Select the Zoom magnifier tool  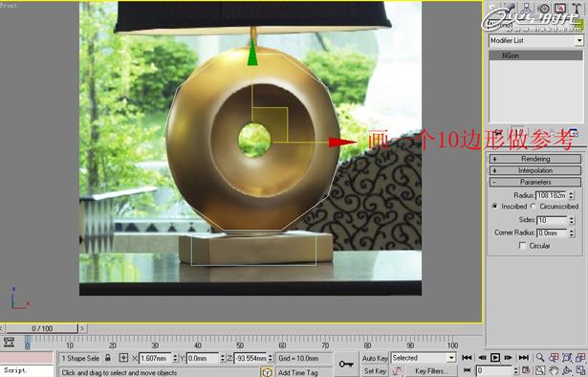[x=540, y=358]
